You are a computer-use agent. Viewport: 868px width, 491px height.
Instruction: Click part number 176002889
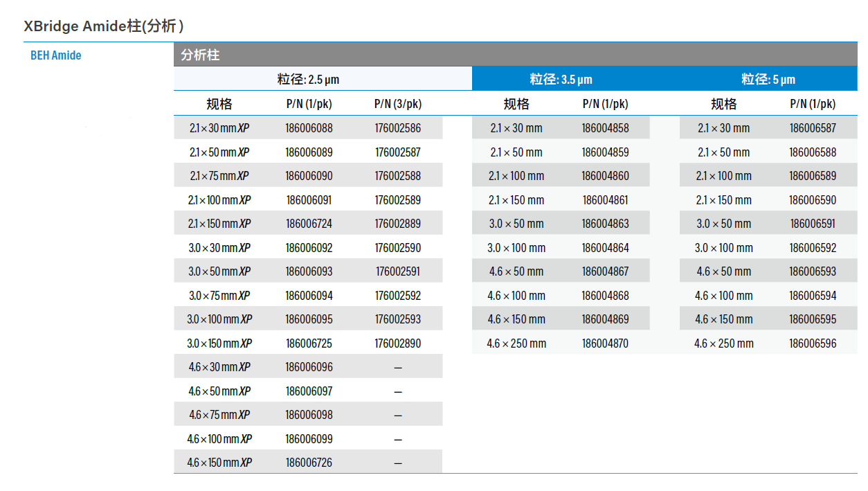click(x=398, y=224)
